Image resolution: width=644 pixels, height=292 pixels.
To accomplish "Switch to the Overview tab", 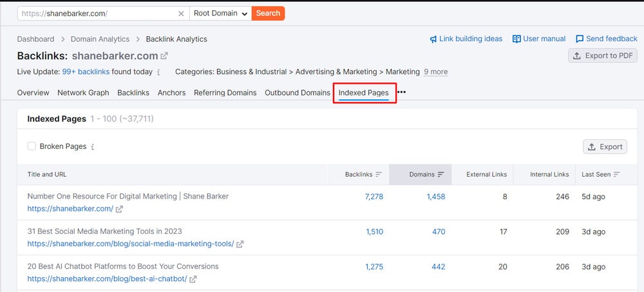I will point(33,93).
